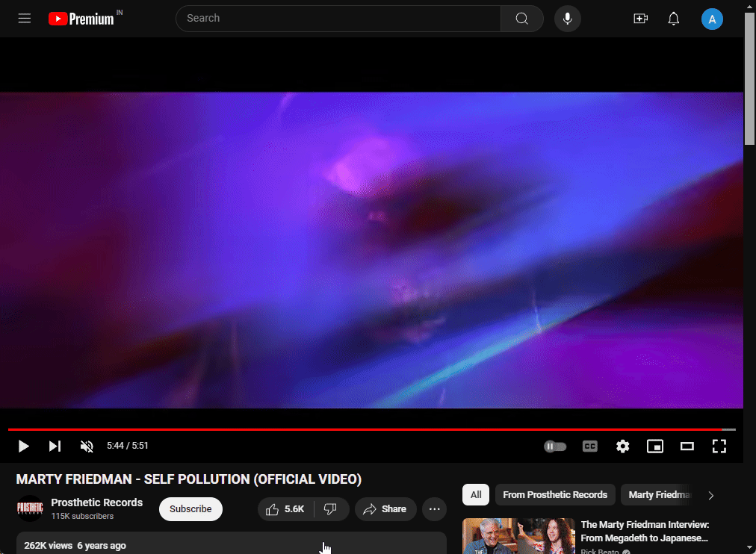The image size is (756, 554).
Task: Click into the Search field
Action: pyautogui.click(x=338, y=19)
